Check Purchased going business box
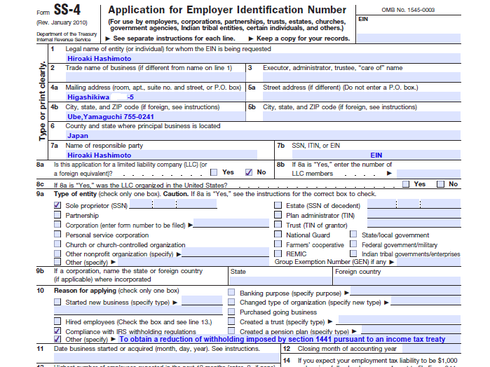The height and width of the screenshot is (367, 490). click(231, 312)
